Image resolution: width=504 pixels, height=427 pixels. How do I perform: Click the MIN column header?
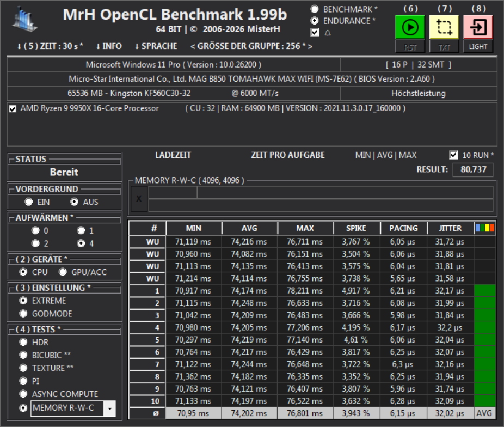194,228
